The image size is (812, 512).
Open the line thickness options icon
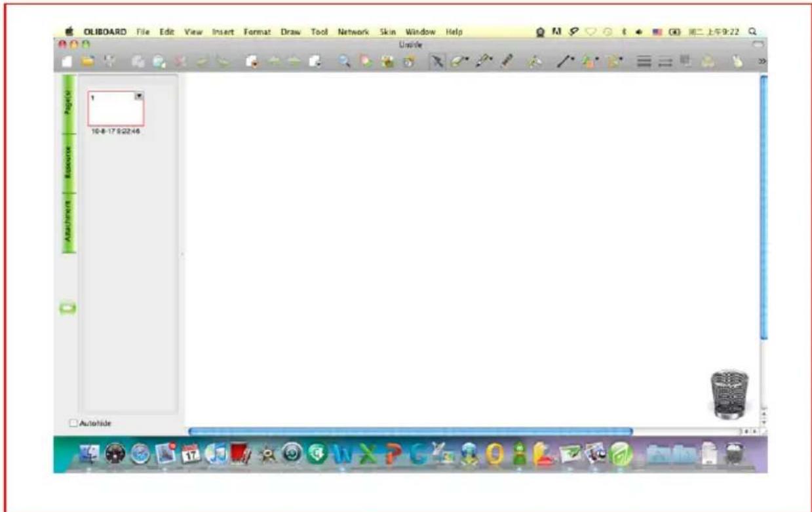pyautogui.click(x=645, y=60)
